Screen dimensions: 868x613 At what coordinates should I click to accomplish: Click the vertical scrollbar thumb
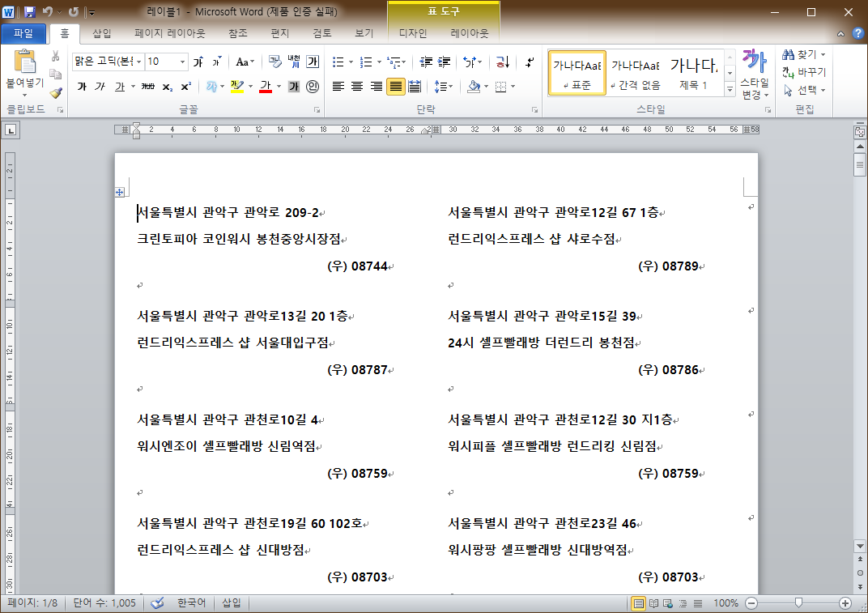(860, 164)
